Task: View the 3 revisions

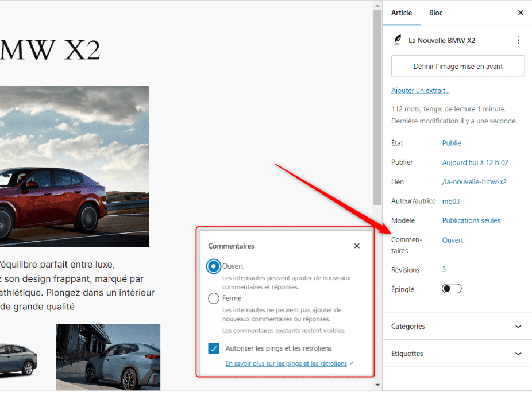Action: (x=444, y=269)
